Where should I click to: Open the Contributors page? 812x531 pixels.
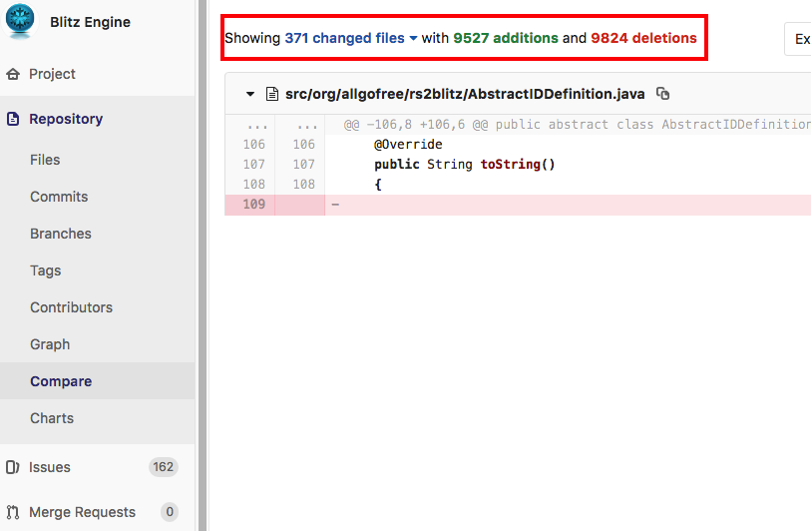(x=71, y=307)
